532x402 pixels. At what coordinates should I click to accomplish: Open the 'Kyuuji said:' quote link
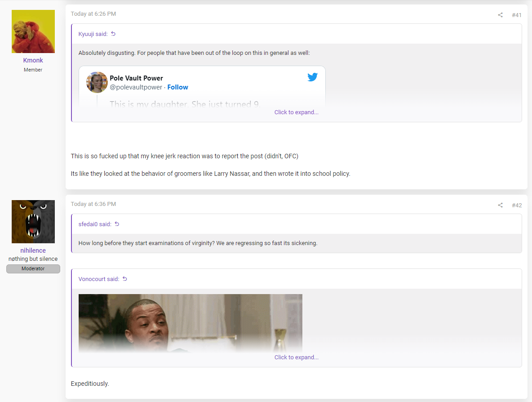click(93, 34)
